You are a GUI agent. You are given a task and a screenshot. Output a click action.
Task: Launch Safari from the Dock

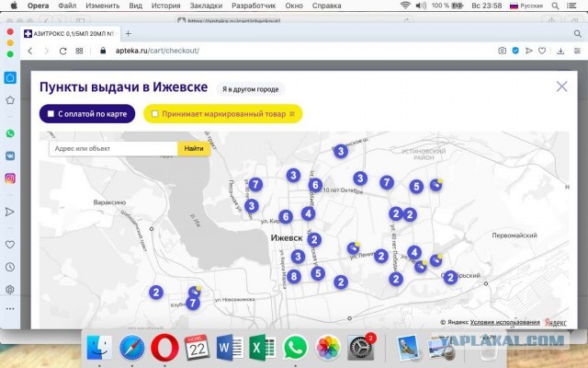(x=132, y=348)
